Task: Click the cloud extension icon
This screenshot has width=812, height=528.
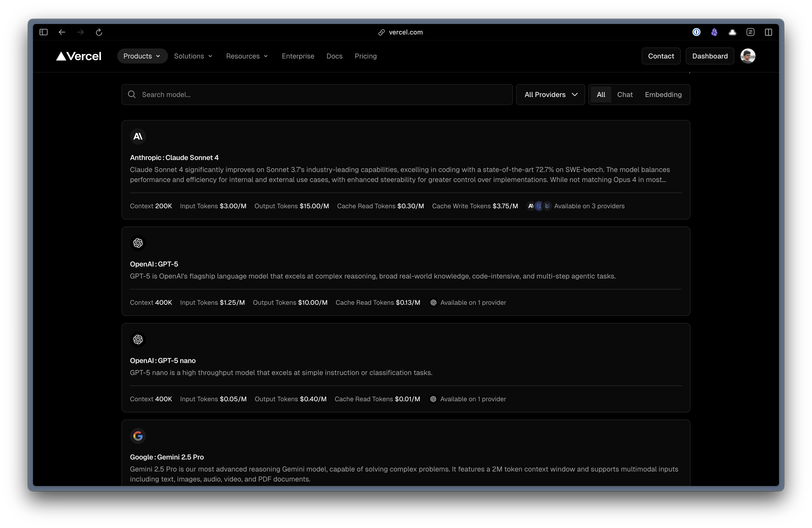Action: 732,32
